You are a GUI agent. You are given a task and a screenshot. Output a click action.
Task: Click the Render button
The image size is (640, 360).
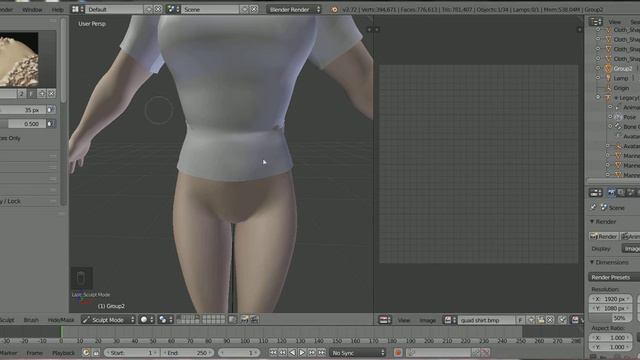(603, 236)
